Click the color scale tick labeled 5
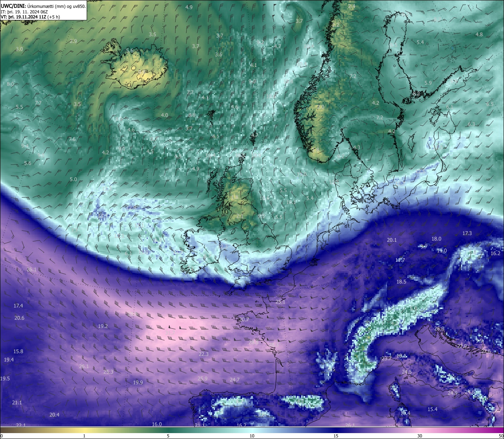The width and height of the screenshot is (504, 439). [168, 436]
